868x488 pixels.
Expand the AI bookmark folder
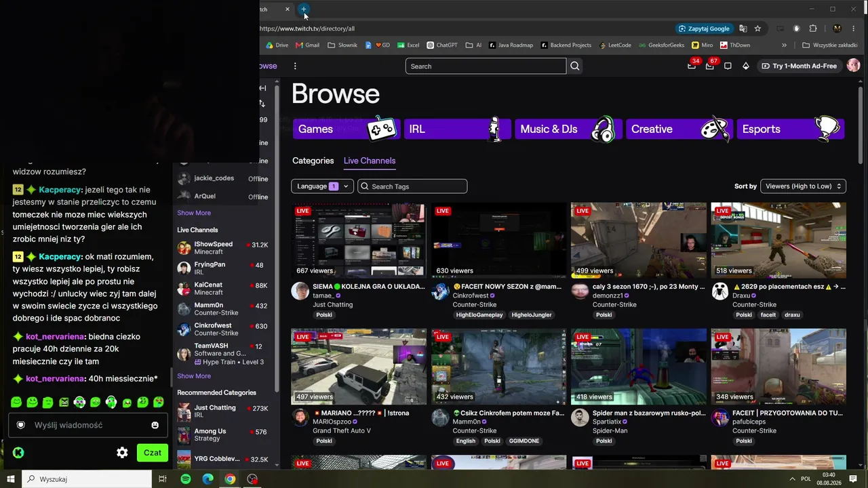click(473, 45)
